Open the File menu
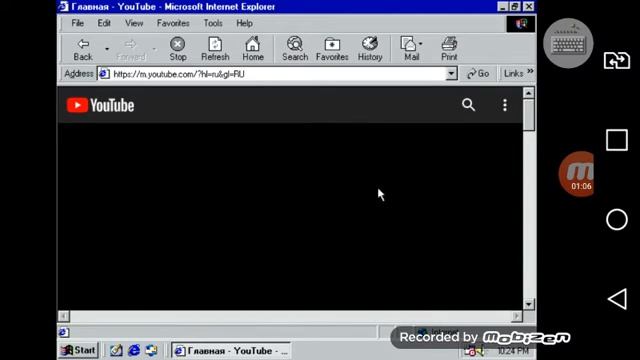The height and width of the screenshot is (360, 640). (77, 23)
